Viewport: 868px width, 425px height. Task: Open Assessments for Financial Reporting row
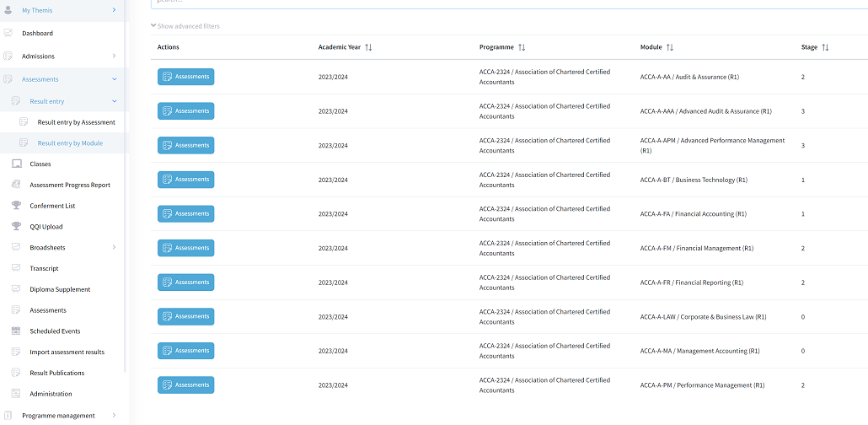click(186, 282)
